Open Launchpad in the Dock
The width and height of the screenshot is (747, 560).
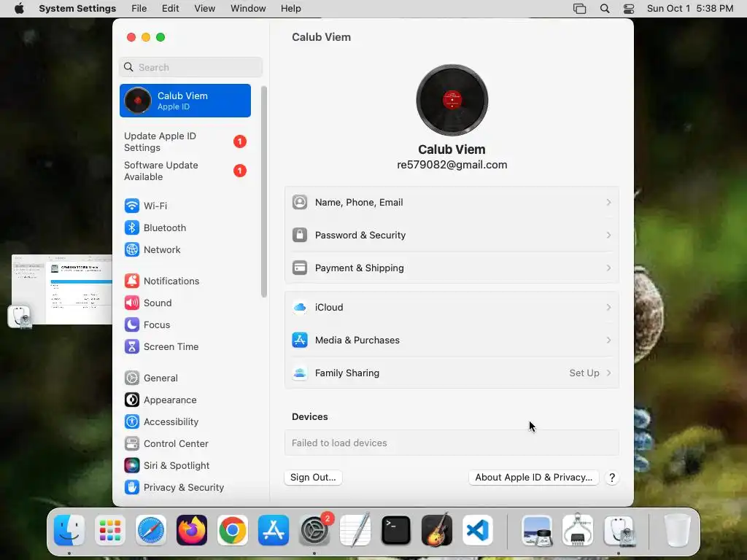(x=110, y=530)
